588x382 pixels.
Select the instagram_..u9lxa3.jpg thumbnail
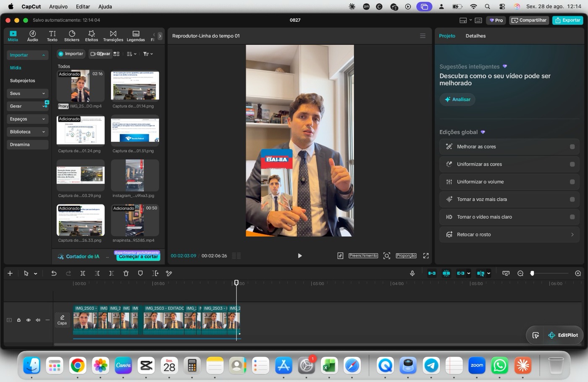[135, 175]
